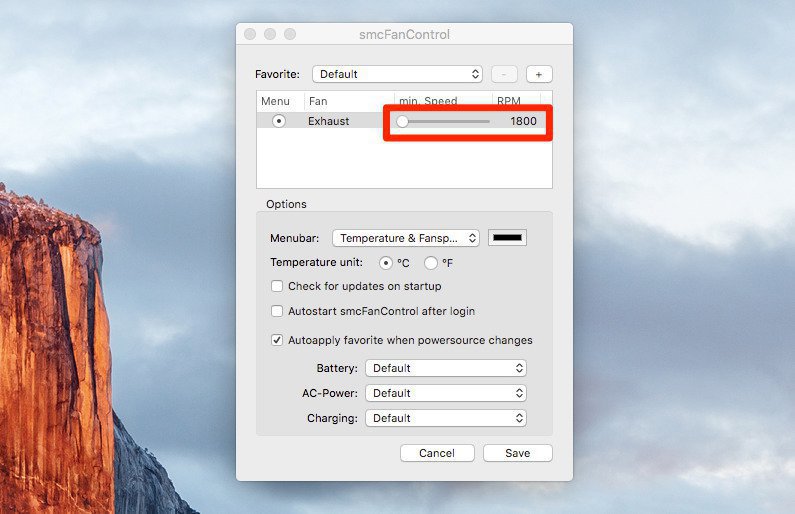Select the °C temperature unit
The width and height of the screenshot is (795, 514).
click(x=385, y=263)
